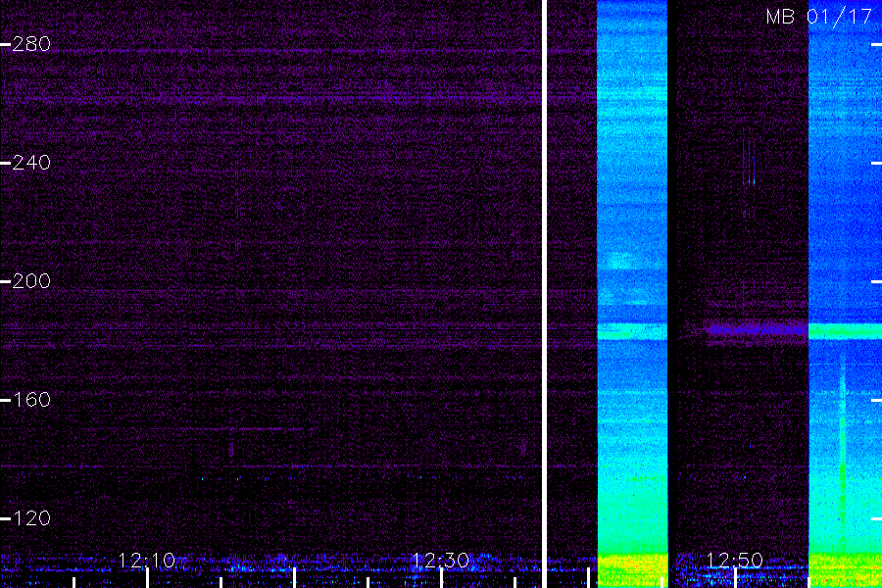Click the 160 frequency axis label
This screenshot has width=882, height=588.
coord(31,400)
